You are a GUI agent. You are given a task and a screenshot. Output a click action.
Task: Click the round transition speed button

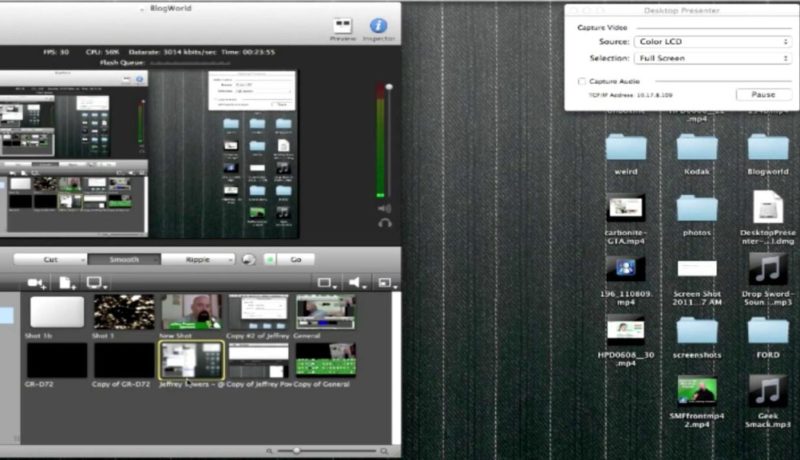click(248, 260)
